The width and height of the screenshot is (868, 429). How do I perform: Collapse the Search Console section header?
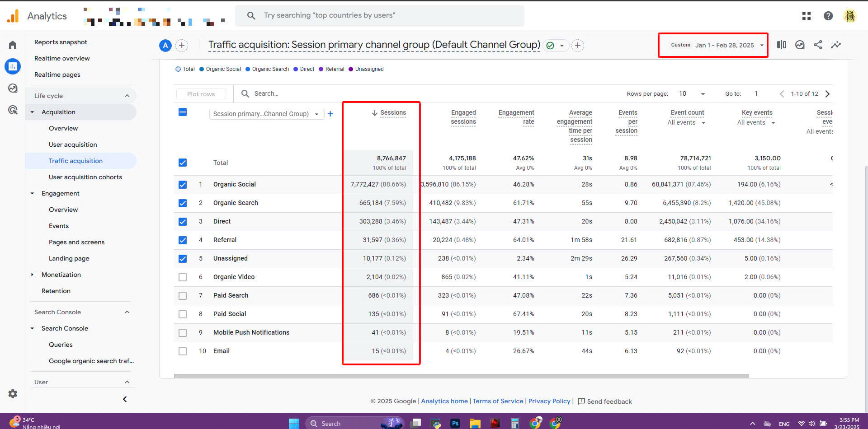127,312
